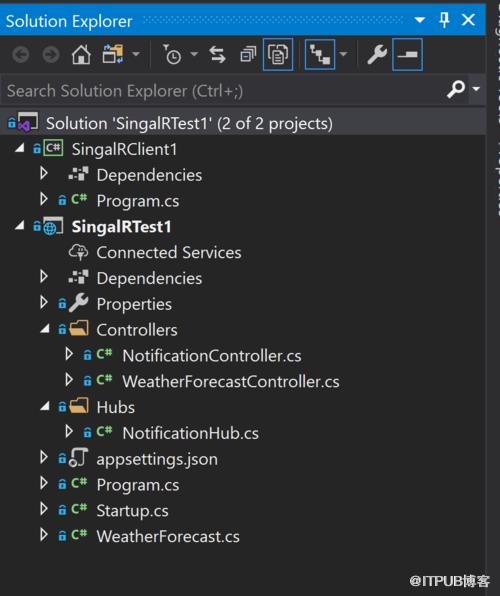The image size is (500, 596).
Task: Expand NotificationHub.cs node
Action: click(x=69, y=432)
